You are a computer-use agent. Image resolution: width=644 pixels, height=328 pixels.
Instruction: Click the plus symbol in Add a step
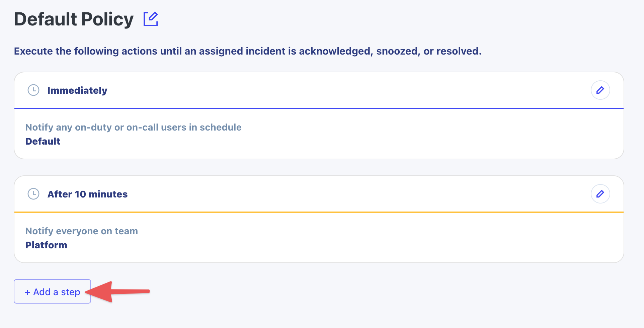click(27, 292)
